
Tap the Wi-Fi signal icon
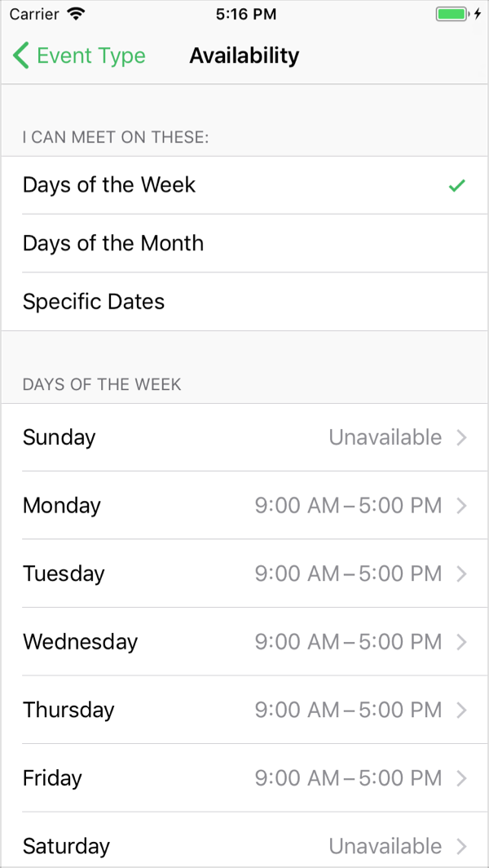pos(77,14)
